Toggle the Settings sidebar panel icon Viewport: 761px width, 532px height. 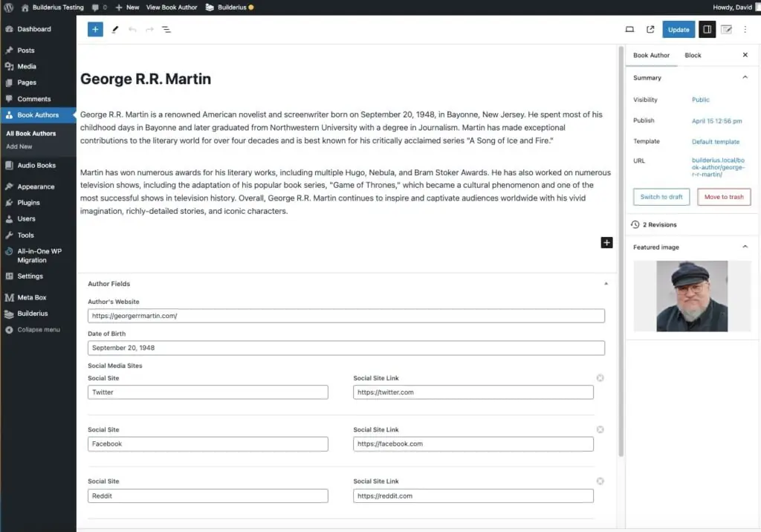[707, 29]
